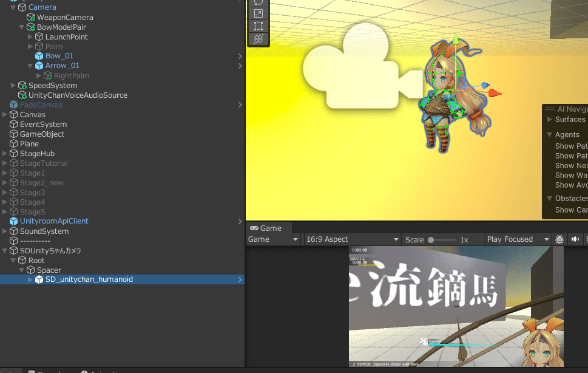
Task: Click the prefab cube icon next to Bow_01
Action: 38,55
